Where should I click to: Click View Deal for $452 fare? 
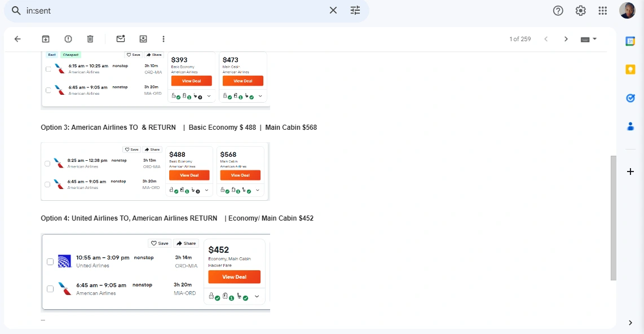234,277
